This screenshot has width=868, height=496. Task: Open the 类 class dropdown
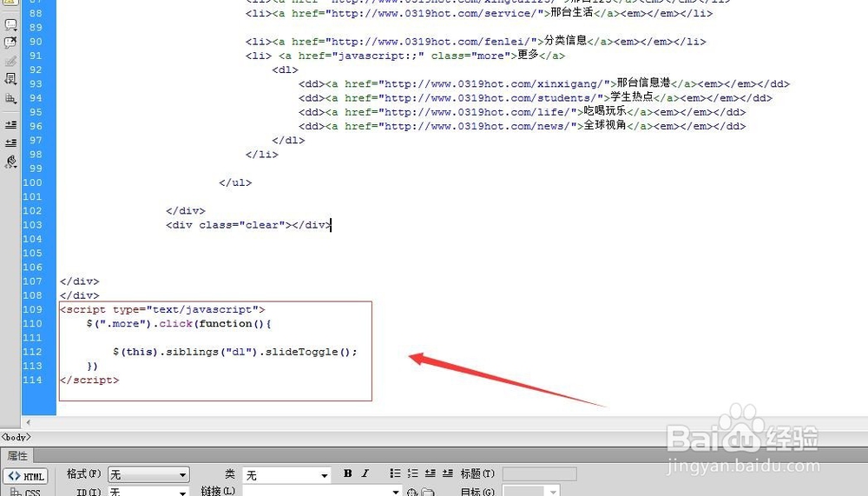(286, 475)
